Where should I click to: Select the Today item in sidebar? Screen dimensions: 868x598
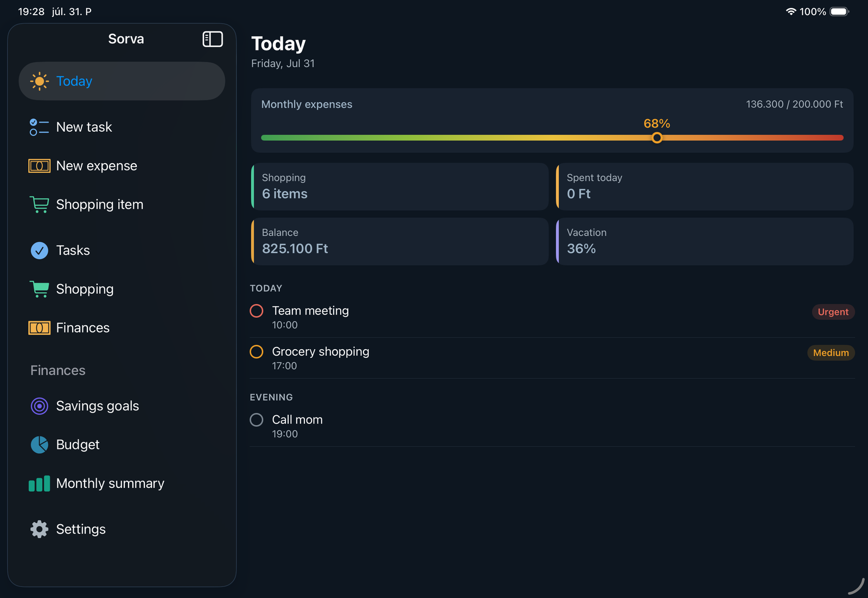pyautogui.click(x=122, y=81)
